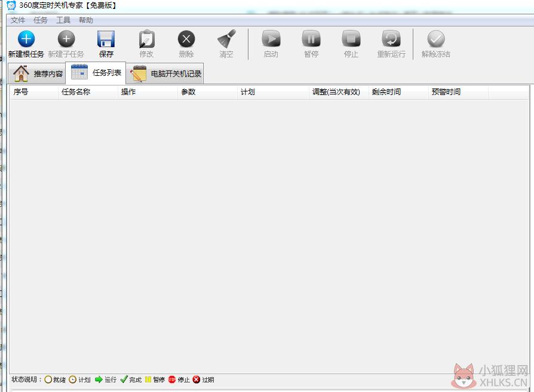Click the 清空 broom icon
Viewport: 534px width, 392px height.
pyautogui.click(x=226, y=39)
